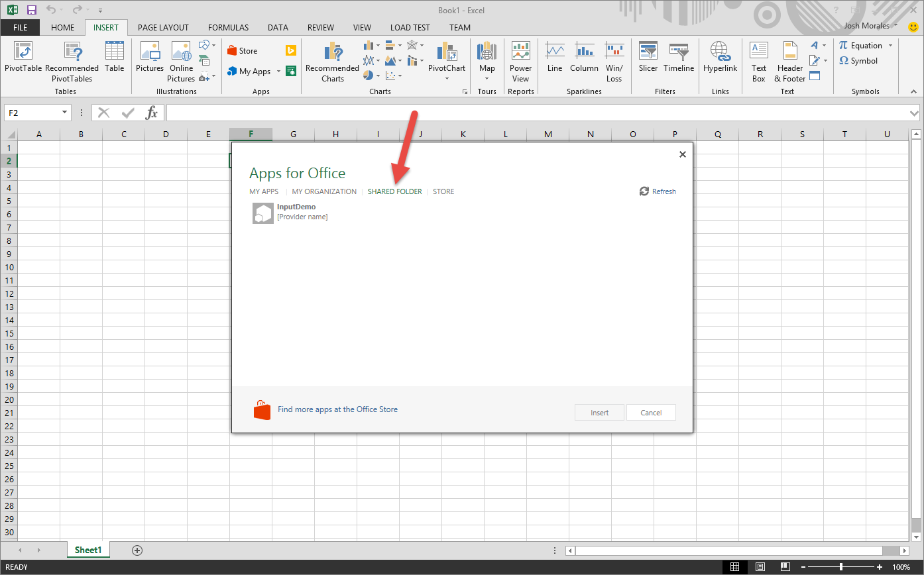Open the Office Store link
The image size is (924, 575).
[x=337, y=409]
